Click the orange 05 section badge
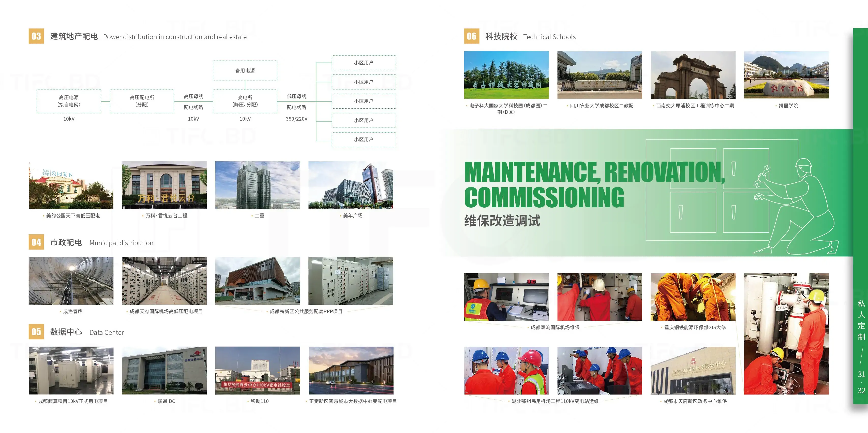The image size is (868, 433). 36,332
